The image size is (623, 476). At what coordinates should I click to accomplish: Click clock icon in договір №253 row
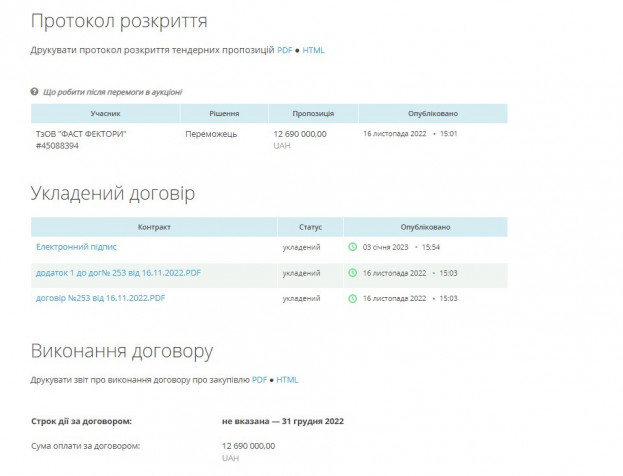tap(352, 298)
